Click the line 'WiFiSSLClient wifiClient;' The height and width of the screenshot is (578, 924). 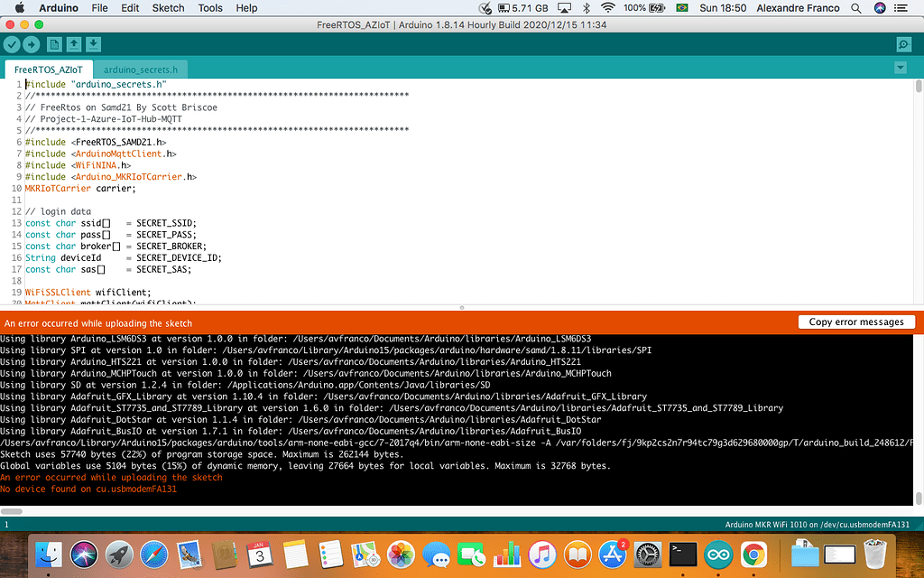[x=88, y=292]
